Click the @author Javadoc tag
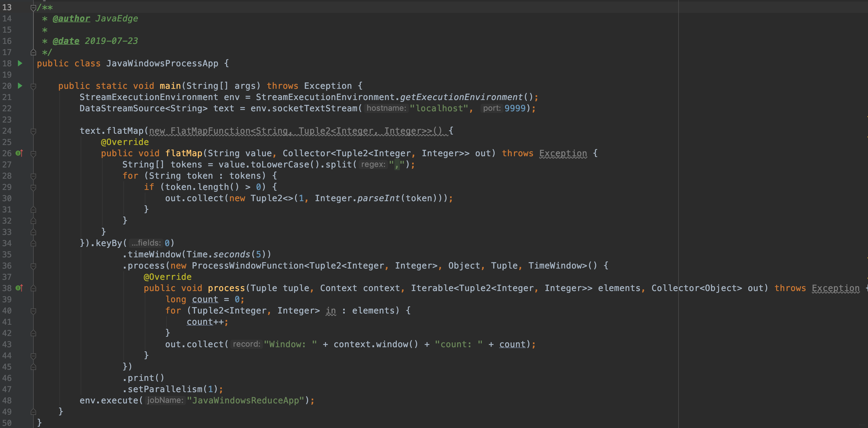868x428 pixels. pos(71,18)
